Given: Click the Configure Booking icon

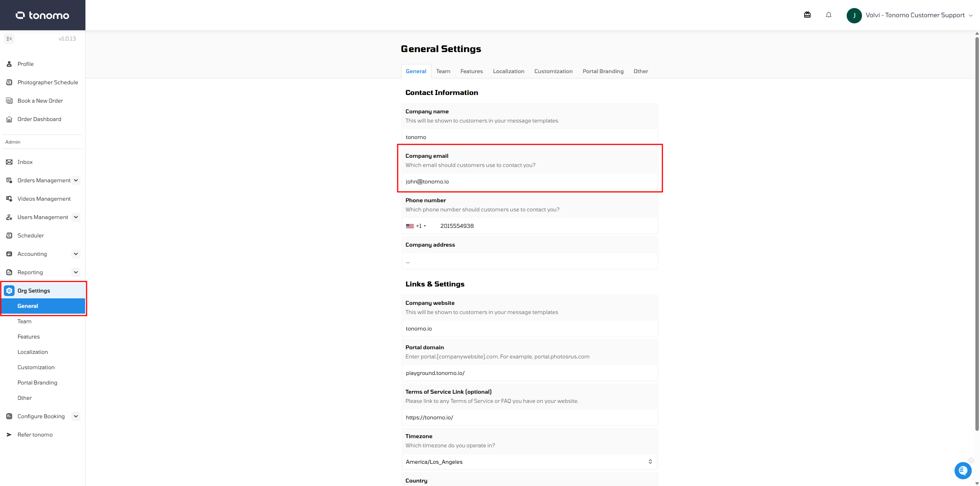Looking at the screenshot, I should [9, 416].
